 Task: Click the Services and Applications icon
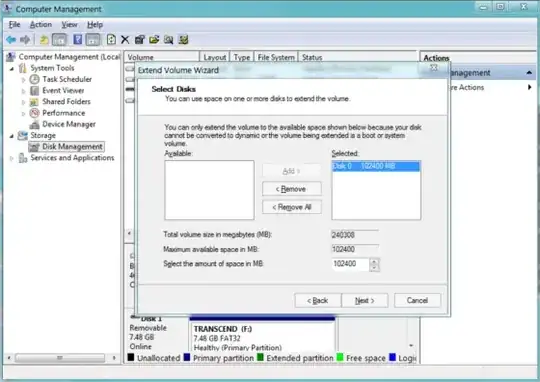pos(23,158)
